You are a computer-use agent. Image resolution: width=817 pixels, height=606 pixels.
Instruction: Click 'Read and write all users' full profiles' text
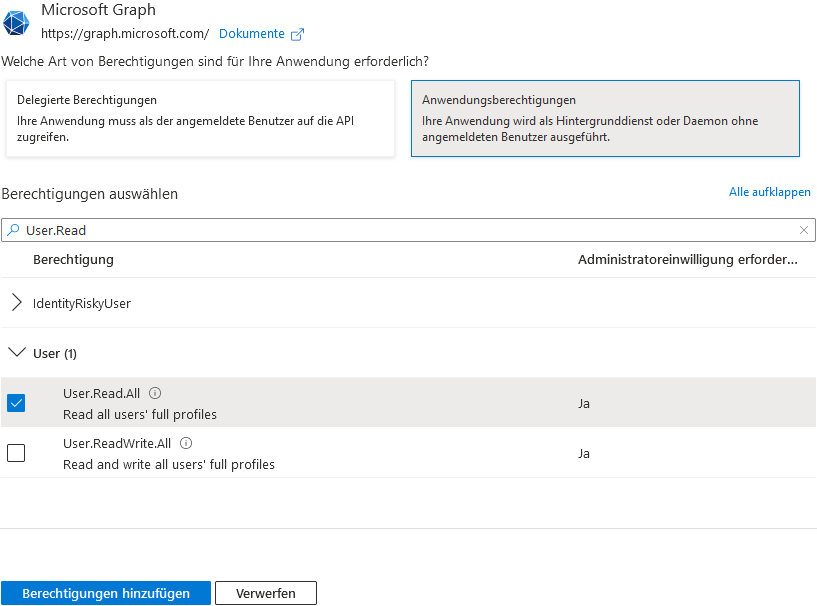[169, 464]
